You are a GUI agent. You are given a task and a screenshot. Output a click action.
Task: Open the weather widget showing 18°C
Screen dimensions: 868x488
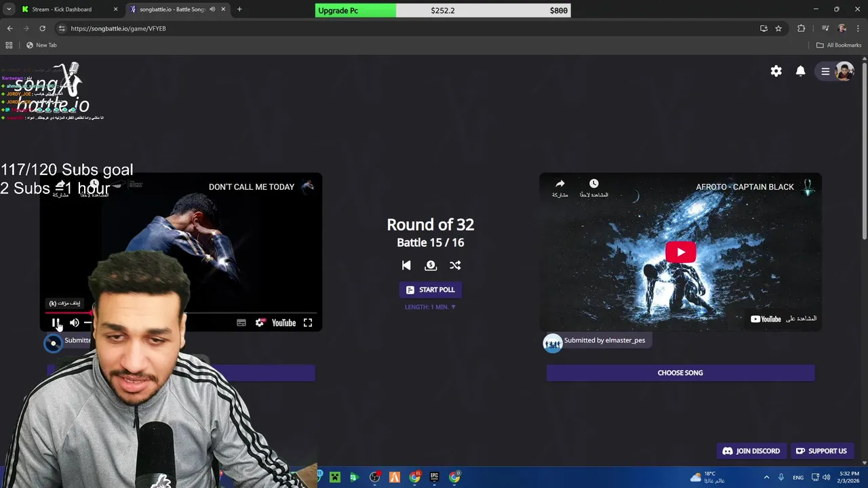707,477
